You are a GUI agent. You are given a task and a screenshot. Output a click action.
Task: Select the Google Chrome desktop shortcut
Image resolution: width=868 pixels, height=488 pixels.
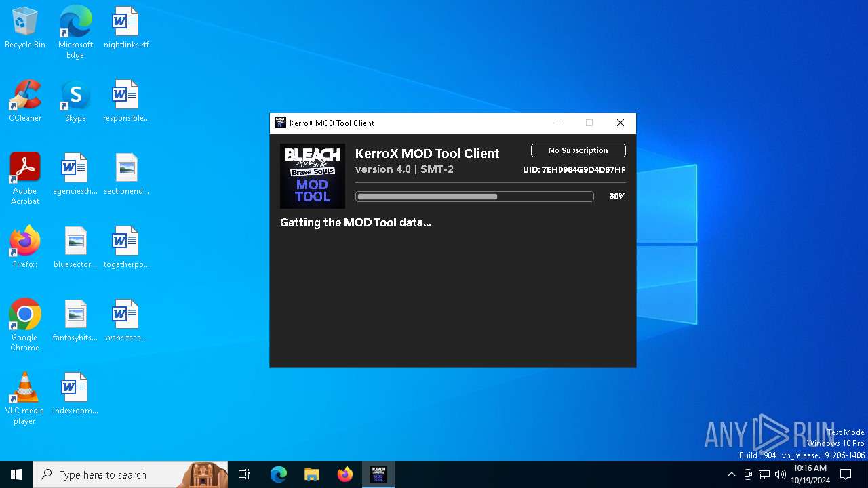pos(25,325)
